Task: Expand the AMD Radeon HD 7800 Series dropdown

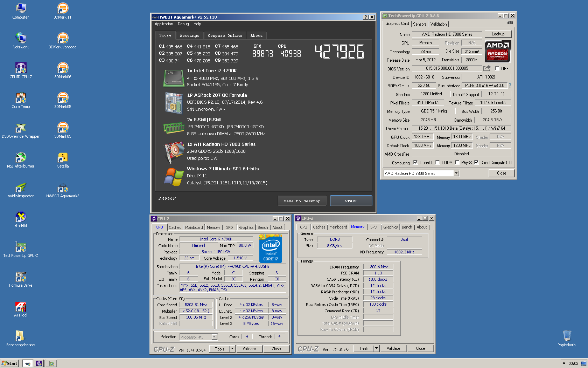Action: [456, 173]
